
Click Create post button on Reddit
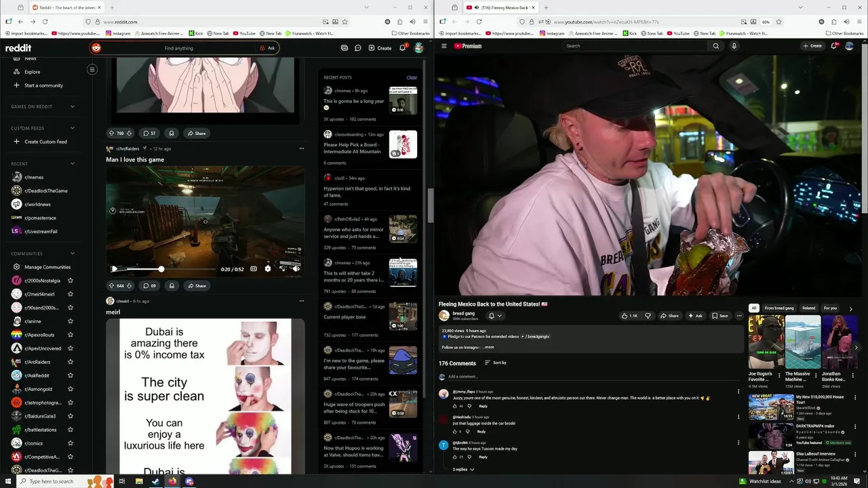[380, 48]
